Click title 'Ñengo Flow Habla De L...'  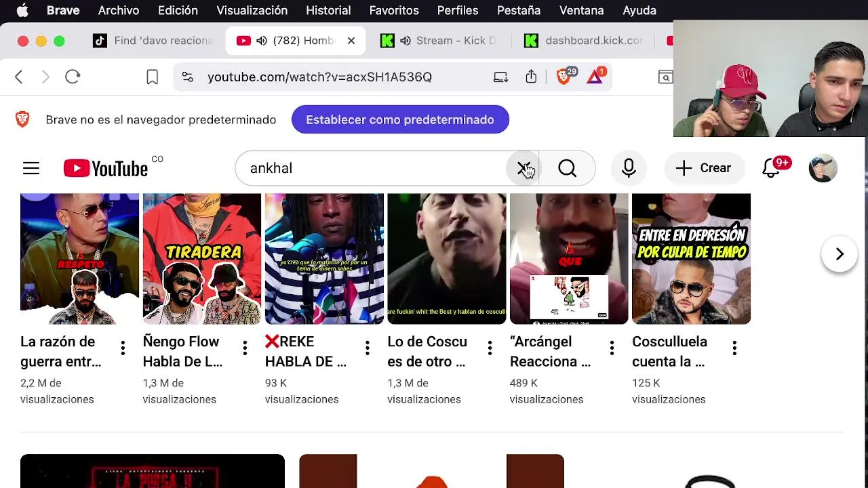coord(182,352)
